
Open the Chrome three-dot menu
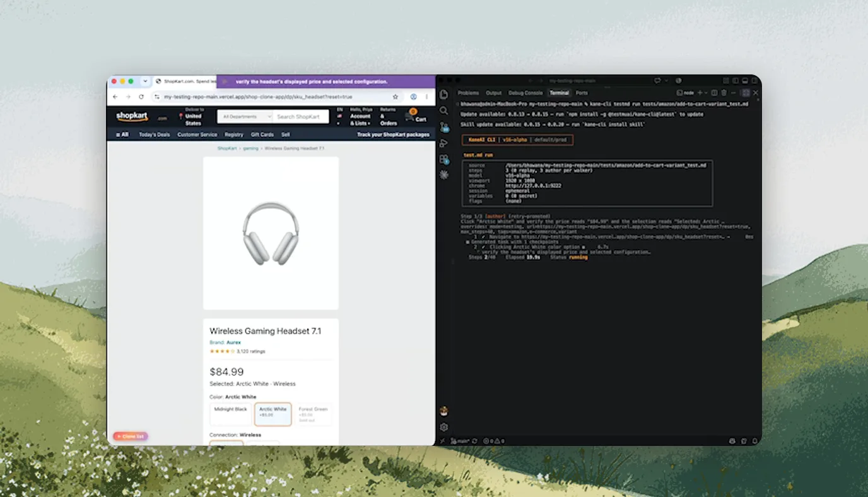427,97
